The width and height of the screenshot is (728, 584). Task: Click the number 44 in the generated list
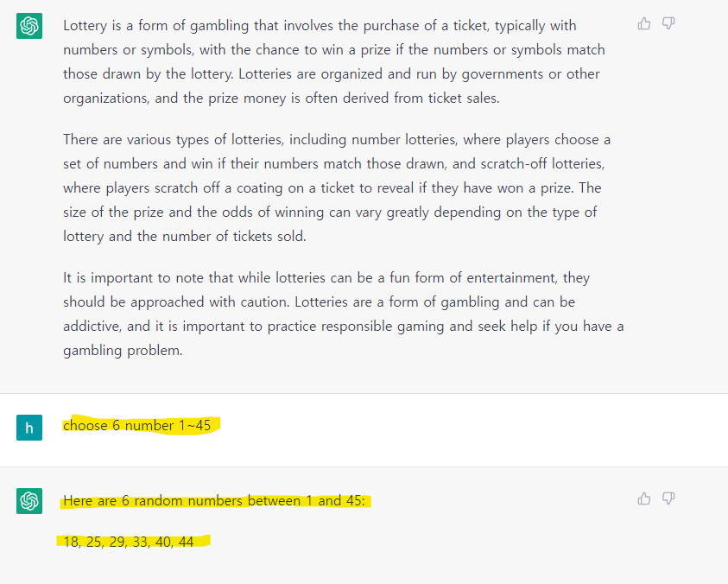(x=187, y=542)
